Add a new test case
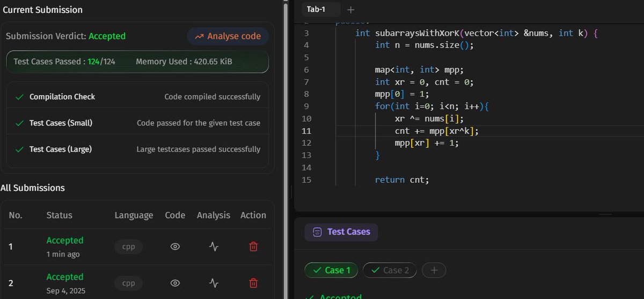644x299 pixels. (x=434, y=270)
